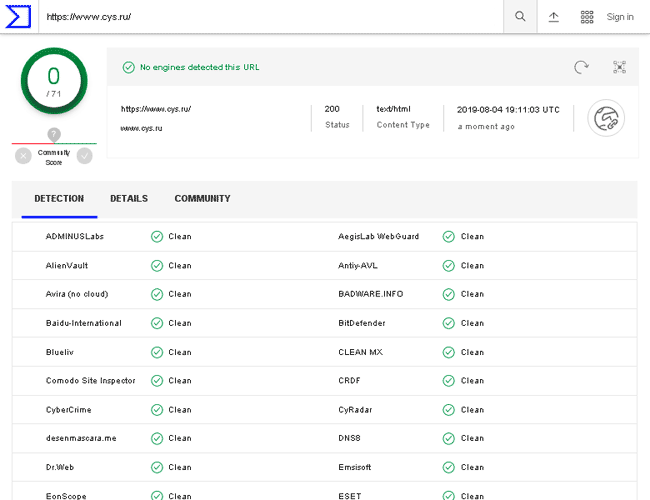Click the detection score circle 0/71

pos(54,81)
